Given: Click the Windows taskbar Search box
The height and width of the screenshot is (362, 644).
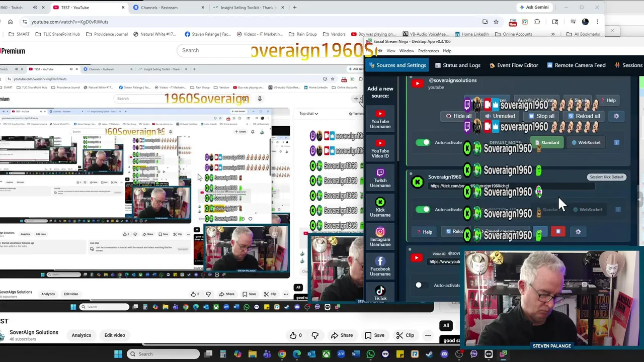Looking at the screenshot, I should pyautogui.click(x=164, y=354).
